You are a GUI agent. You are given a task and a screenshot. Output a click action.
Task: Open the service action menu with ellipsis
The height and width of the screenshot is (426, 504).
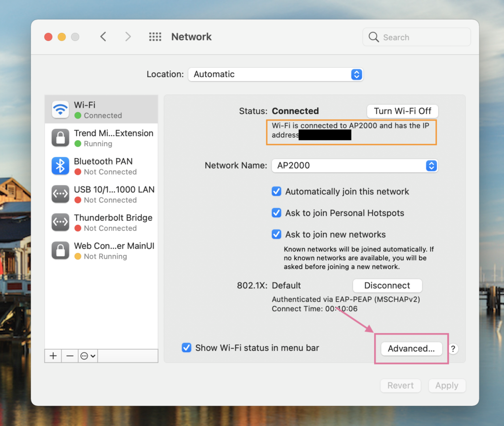pyautogui.click(x=88, y=356)
